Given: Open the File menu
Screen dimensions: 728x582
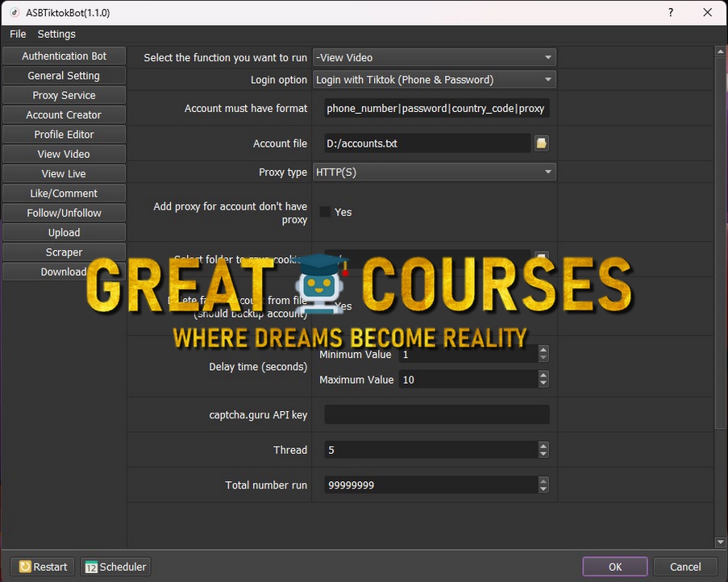Looking at the screenshot, I should coord(18,34).
